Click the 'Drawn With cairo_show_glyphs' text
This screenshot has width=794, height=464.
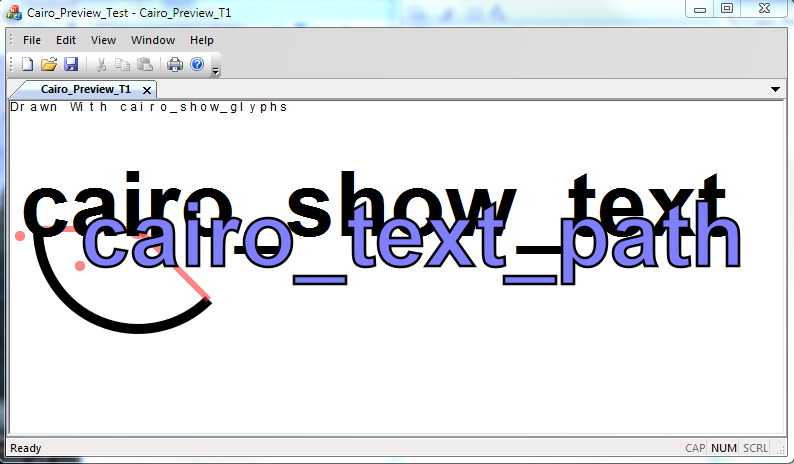click(148, 107)
